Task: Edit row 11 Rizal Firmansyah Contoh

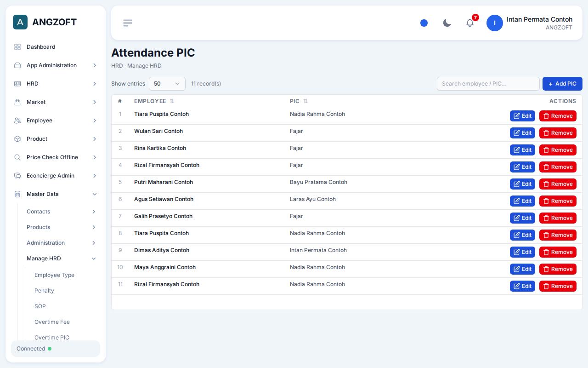Action: (x=522, y=286)
